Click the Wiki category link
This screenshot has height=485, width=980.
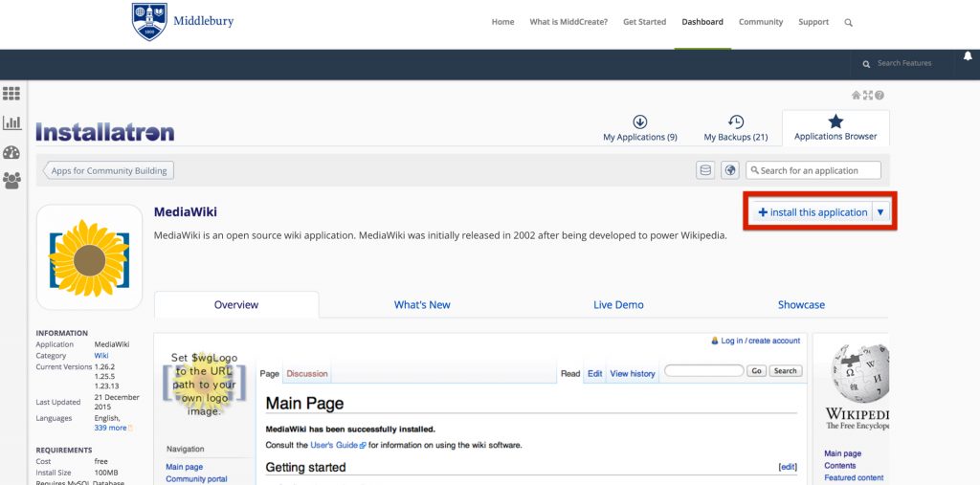point(101,356)
